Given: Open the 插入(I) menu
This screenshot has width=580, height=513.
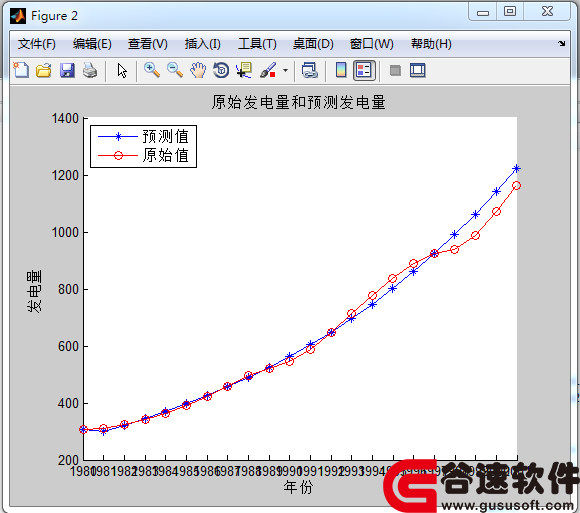Looking at the screenshot, I should [203, 44].
